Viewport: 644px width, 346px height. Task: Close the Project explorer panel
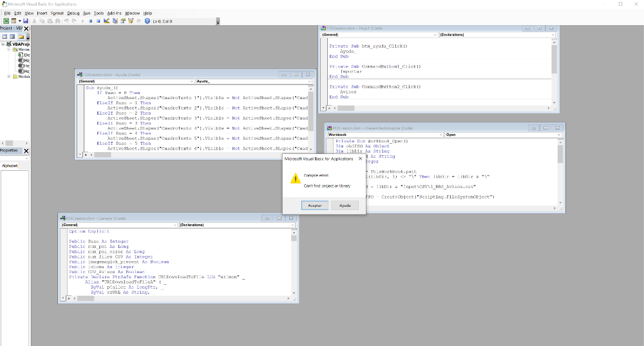pyautogui.click(x=26, y=28)
